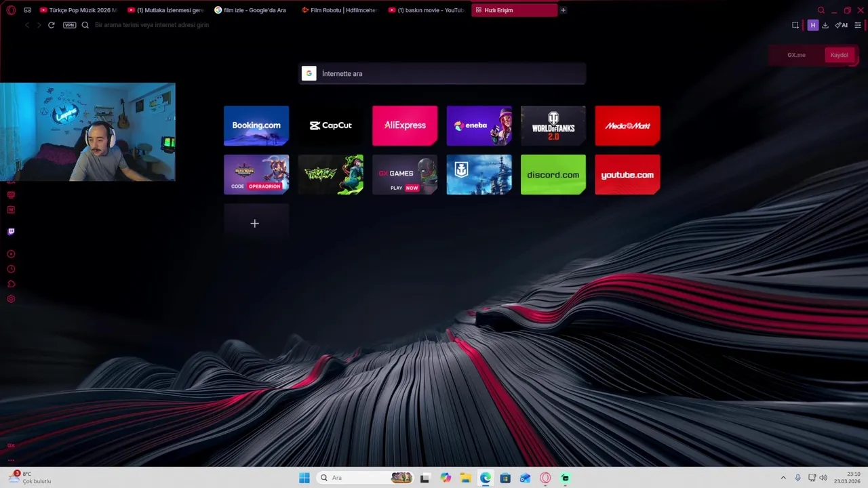Toggle the VPN badge in address bar
The height and width of the screenshot is (488, 868).
(69, 25)
